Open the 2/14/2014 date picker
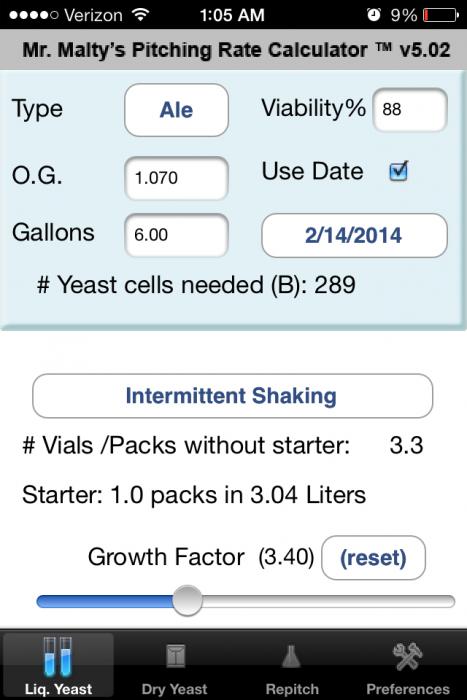This screenshot has height=700, width=467. [354, 235]
